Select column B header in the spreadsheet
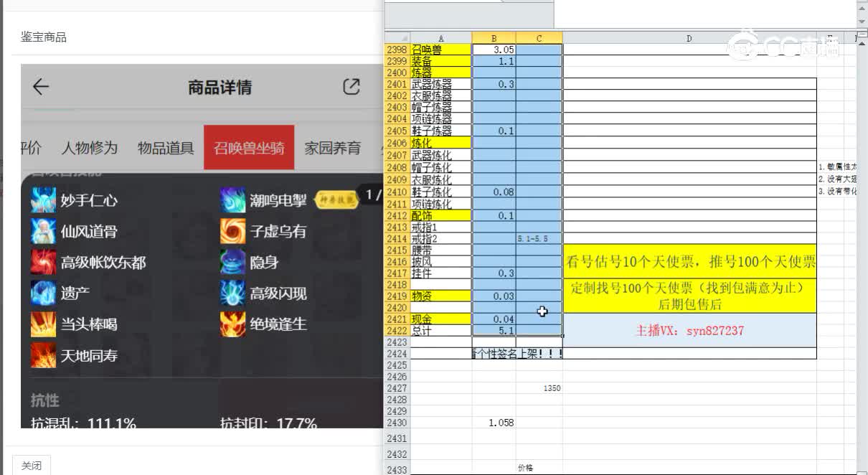This screenshot has width=868, height=475. pyautogui.click(x=494, y=38)
